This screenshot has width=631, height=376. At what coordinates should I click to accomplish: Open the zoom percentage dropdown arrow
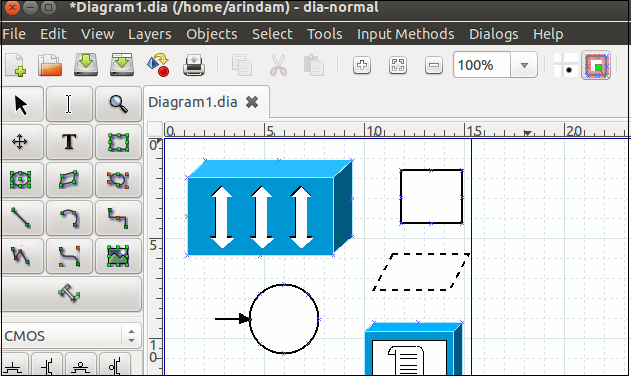point(524,65)
